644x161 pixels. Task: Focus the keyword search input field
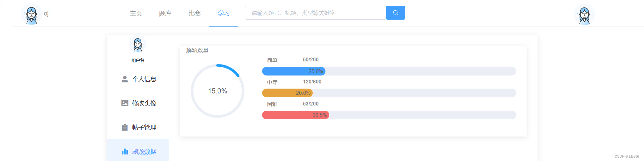pos(315,13)
